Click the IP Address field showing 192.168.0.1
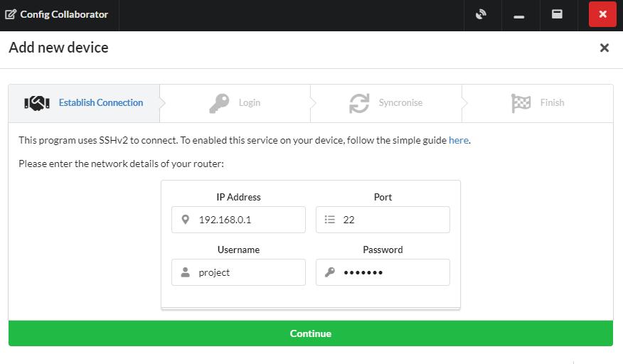623x364 pixels. (238, 220)
